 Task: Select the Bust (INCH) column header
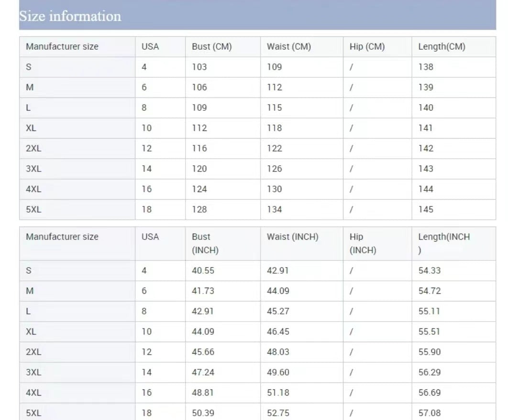[x=205, y=243]
